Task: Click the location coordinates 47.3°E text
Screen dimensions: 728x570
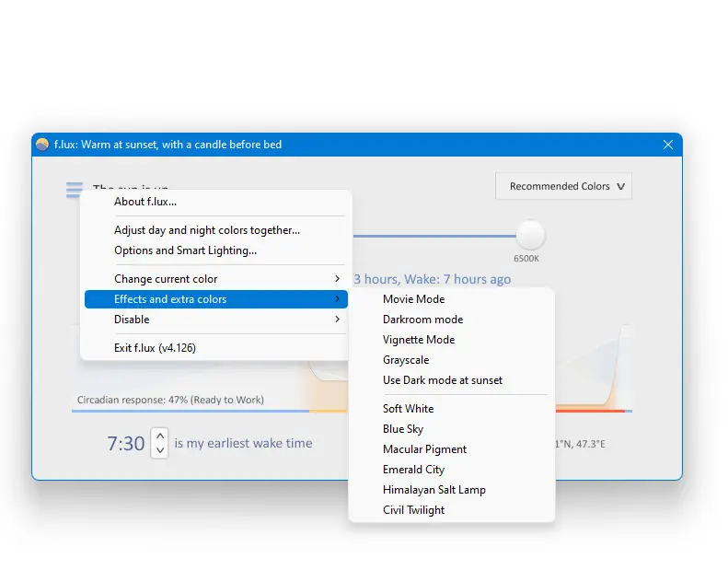Action: 591,444
